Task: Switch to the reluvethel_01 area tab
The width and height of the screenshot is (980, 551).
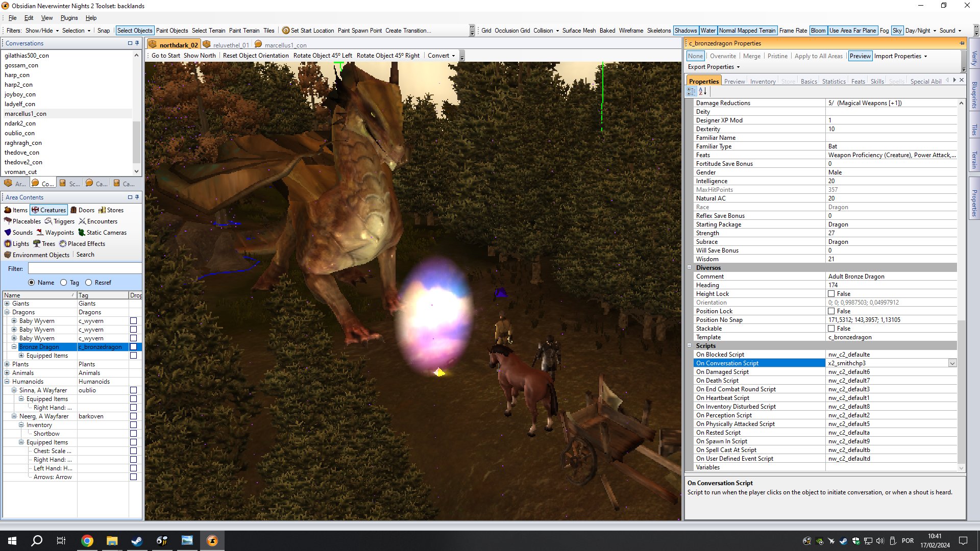Action: pyautogui.click(x=226, y=45)
